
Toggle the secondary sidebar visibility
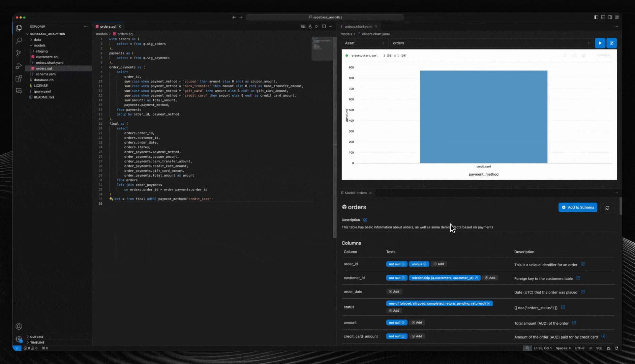point(610,17)
